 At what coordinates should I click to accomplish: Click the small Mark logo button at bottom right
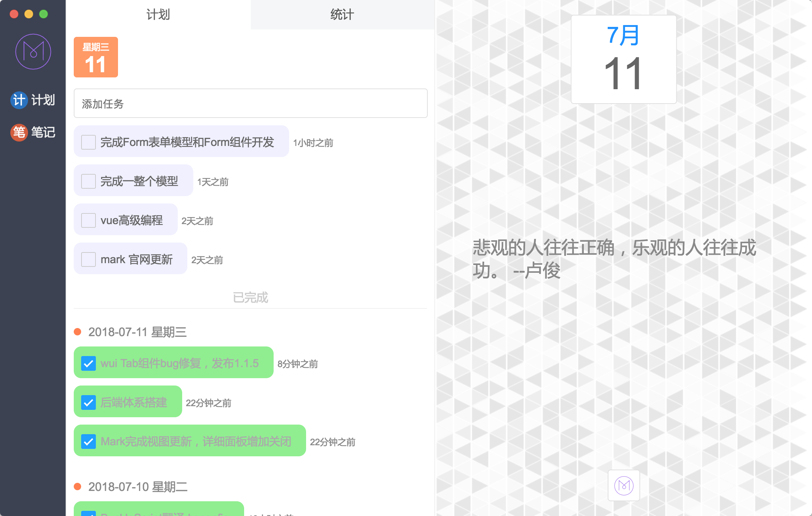click(624, 485)
